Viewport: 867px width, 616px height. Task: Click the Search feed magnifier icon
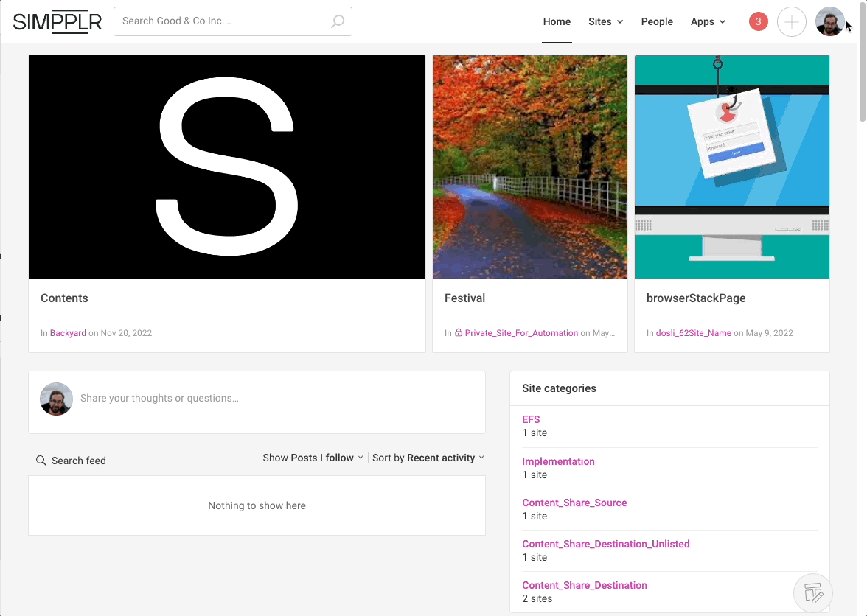click(x=41, y=461)
